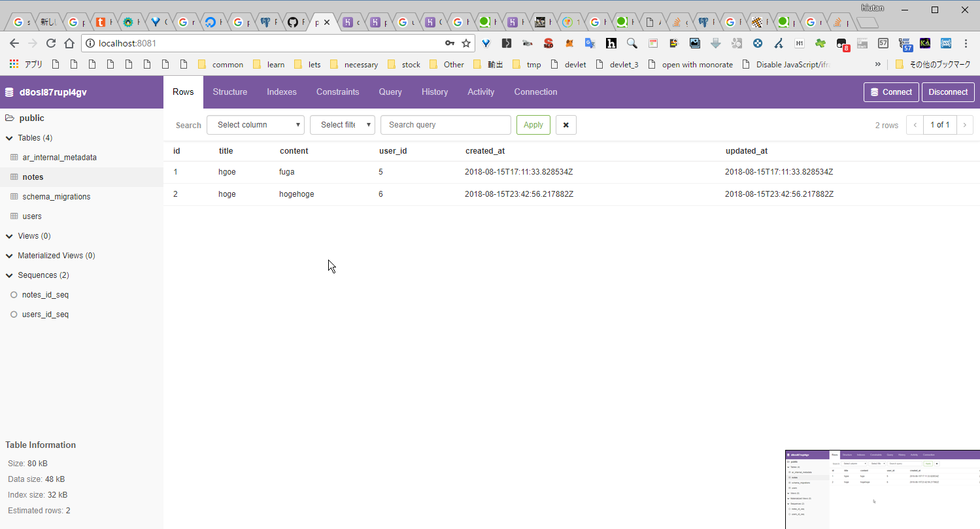Click the database icon beside d8osl87rupl4gv
The height and width of the screenshot is (529, 980).
9,92
